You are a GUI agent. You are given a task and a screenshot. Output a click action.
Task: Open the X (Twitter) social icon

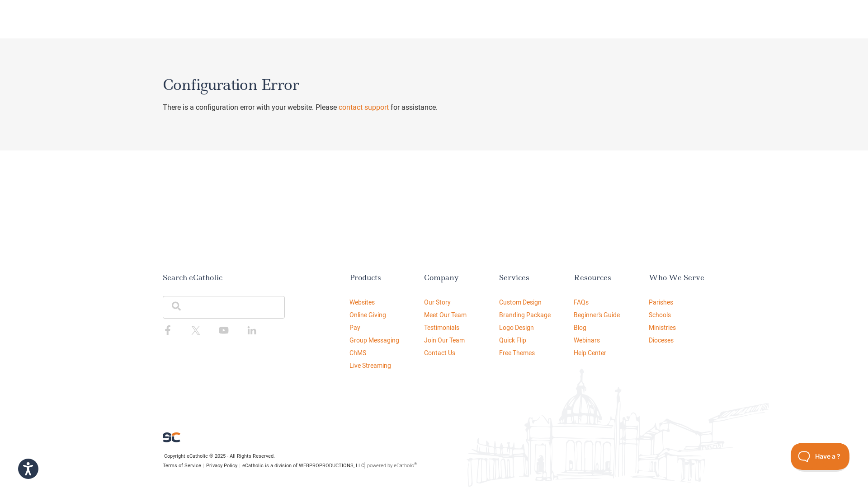click(x=196, y=330)
